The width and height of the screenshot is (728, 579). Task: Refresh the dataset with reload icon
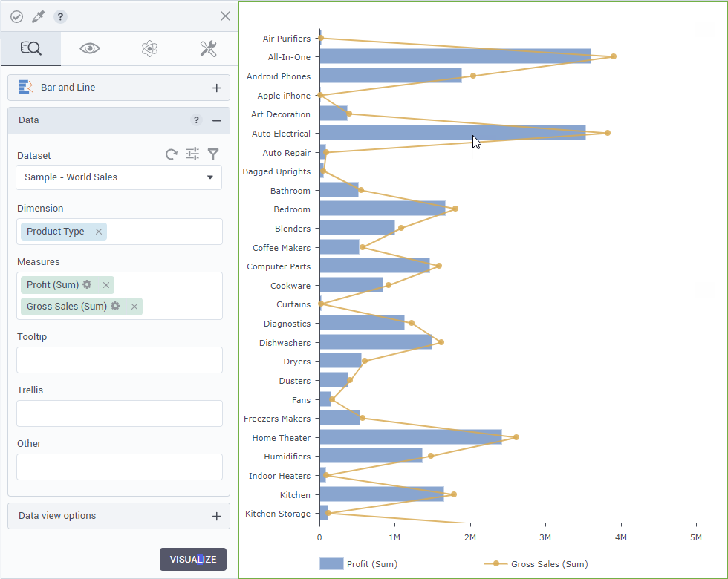coord(172,154)
